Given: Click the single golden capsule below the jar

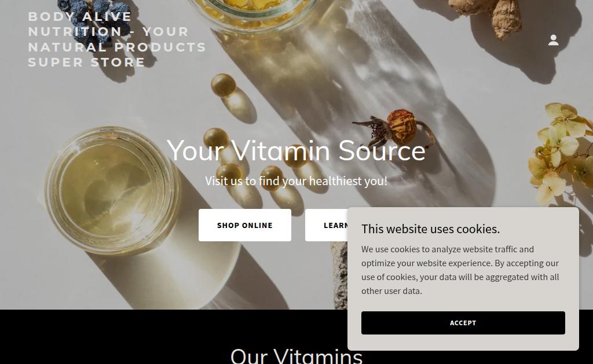Looking at the screenshot, I should [223, 86].
